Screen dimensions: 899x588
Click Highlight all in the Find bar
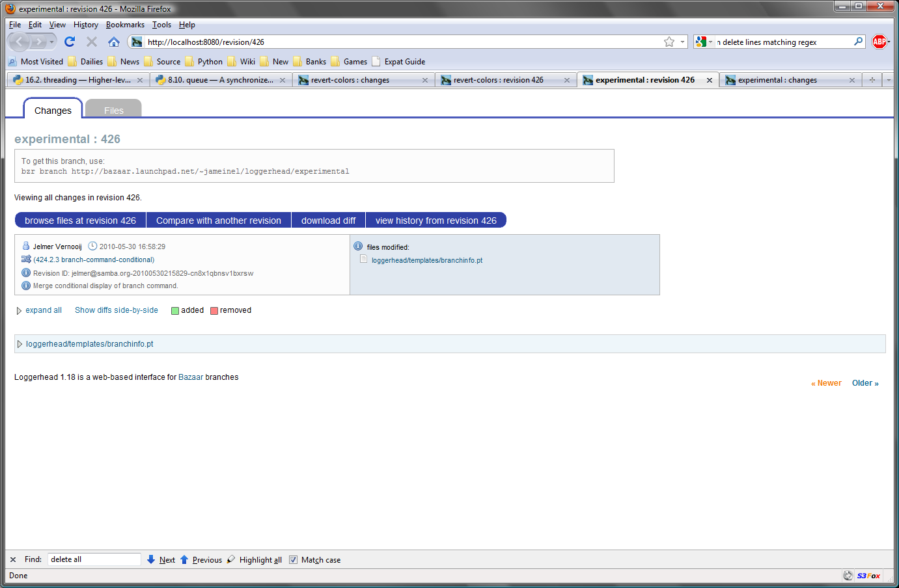(x=260, y=560)
